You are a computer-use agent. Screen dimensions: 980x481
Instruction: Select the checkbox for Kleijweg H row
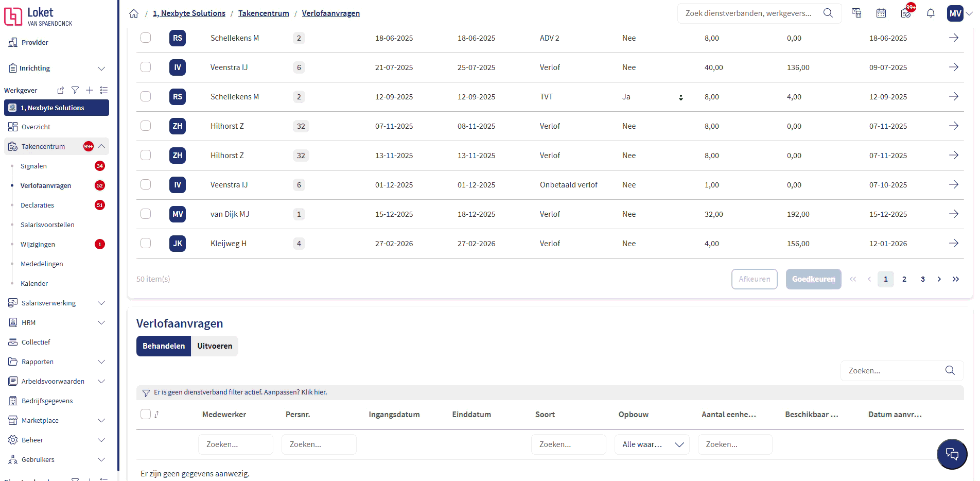tap(146, 243)
